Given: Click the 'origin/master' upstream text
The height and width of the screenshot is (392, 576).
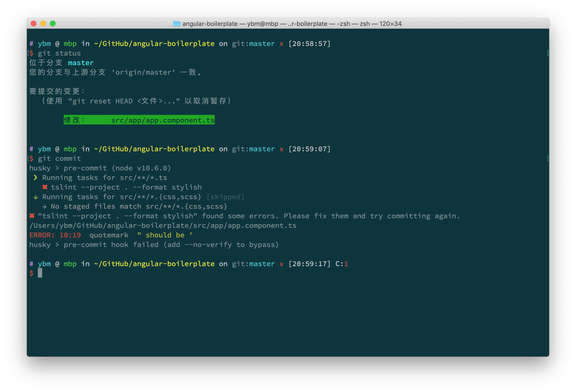Looking at the screenshot, I should [x=144, y=72].
